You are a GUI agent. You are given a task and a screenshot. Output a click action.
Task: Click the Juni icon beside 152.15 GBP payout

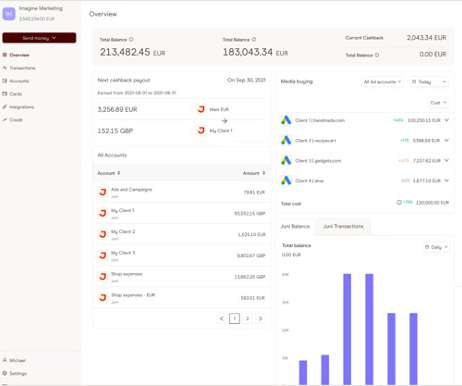coord(201,130)
